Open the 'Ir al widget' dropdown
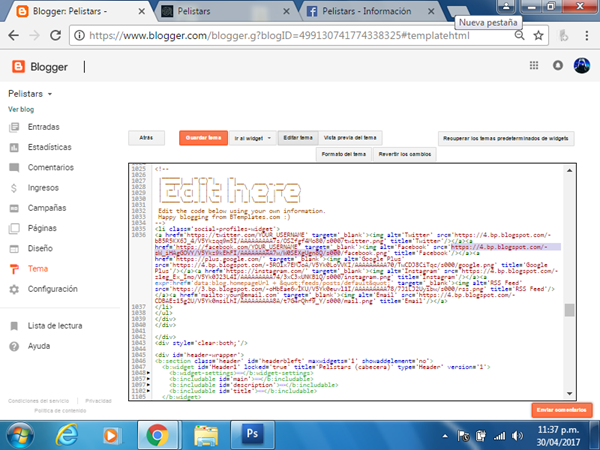This screenshot has height=450, width=600. click(x=250, y=137)
